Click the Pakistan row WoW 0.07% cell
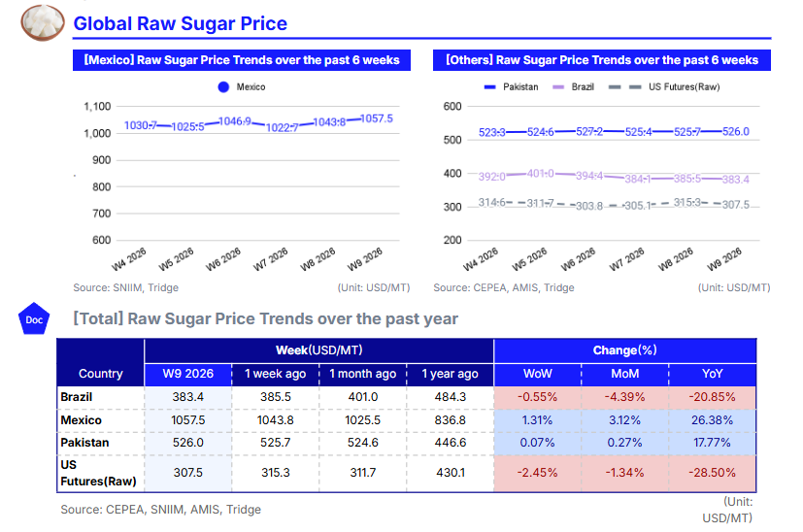 (x=537, y=443)
